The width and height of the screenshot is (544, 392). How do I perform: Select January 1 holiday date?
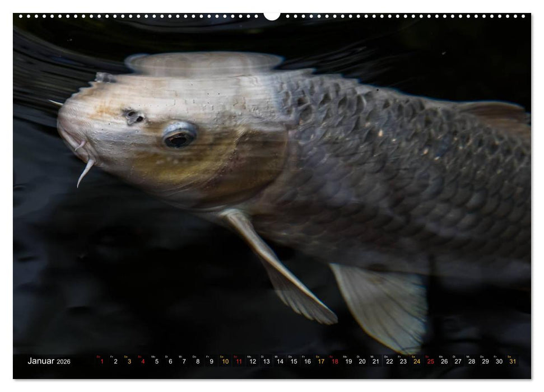[x=101, y=363]
